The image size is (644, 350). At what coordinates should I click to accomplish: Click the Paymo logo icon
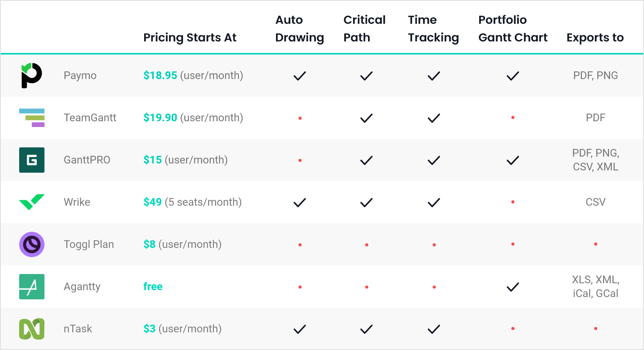point(31,76)
